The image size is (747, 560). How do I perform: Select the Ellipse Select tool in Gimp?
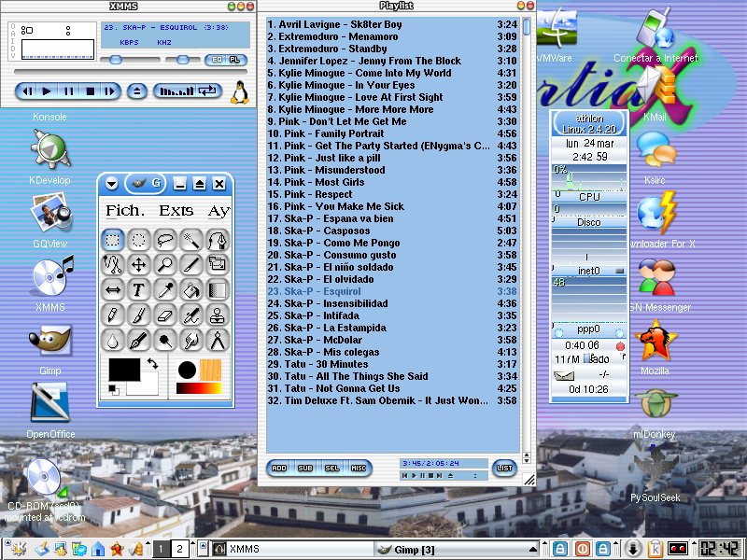pos(138,240)
